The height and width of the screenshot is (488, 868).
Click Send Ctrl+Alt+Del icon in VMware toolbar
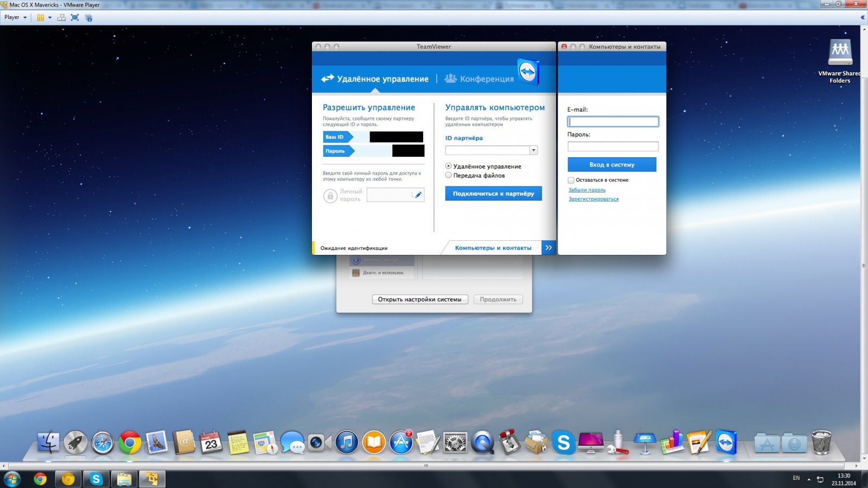pyautogui.click(x=61, y=17)
